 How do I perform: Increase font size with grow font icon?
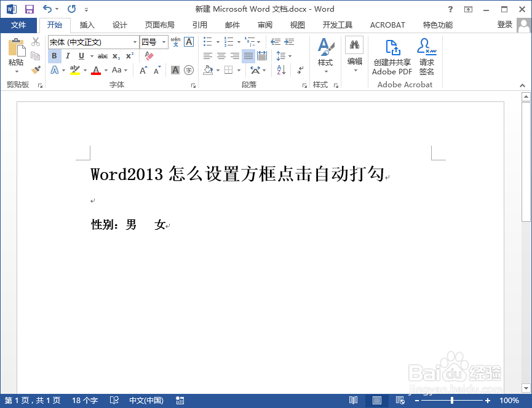[143, 70]
